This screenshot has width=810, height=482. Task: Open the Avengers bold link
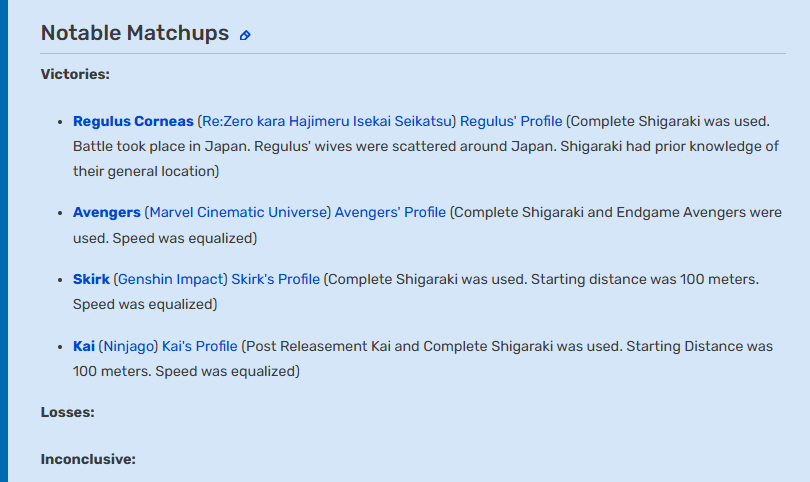(106, 212)
